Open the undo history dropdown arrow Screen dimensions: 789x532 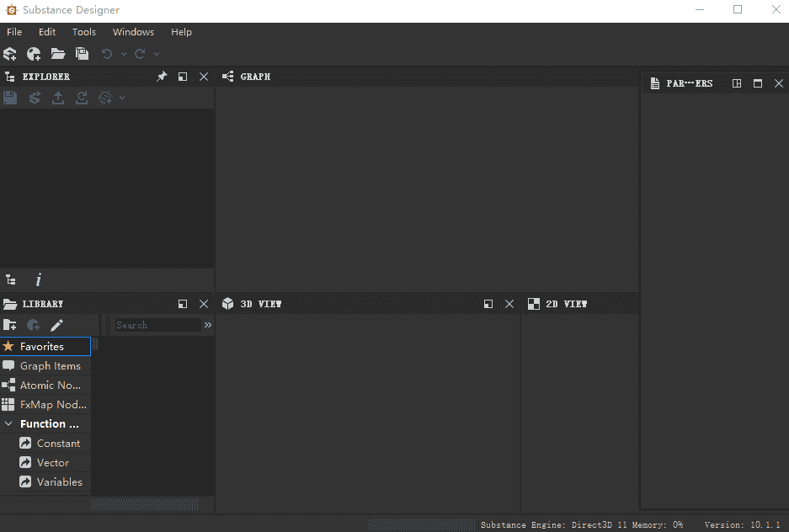[x=124, y=54]
